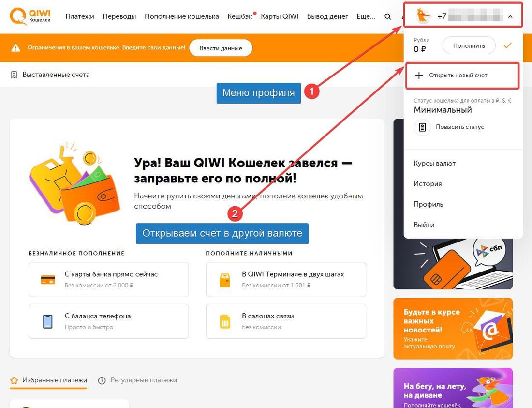Select the checkmark on the Рубли account

click(507, 45)
